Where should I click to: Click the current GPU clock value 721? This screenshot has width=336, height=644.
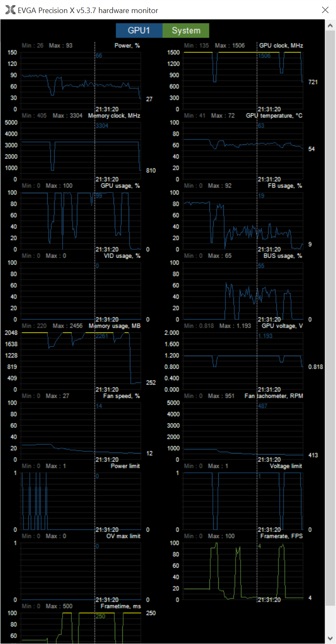312,82
